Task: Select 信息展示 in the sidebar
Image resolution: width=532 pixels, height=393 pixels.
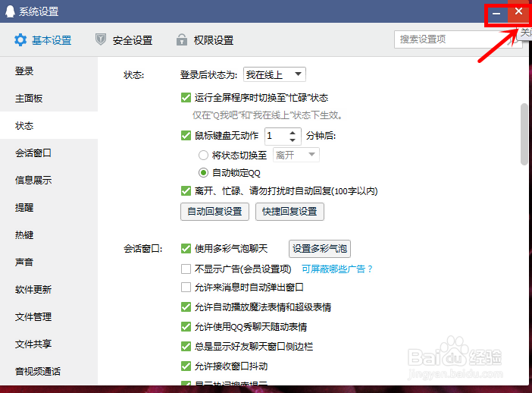Action: (x=49, y=180)
